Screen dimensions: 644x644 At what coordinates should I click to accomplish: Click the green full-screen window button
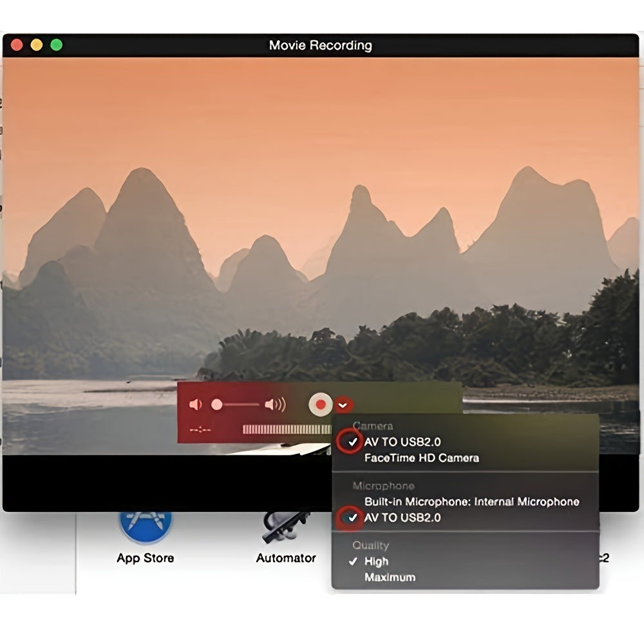(x=57, y=45)
